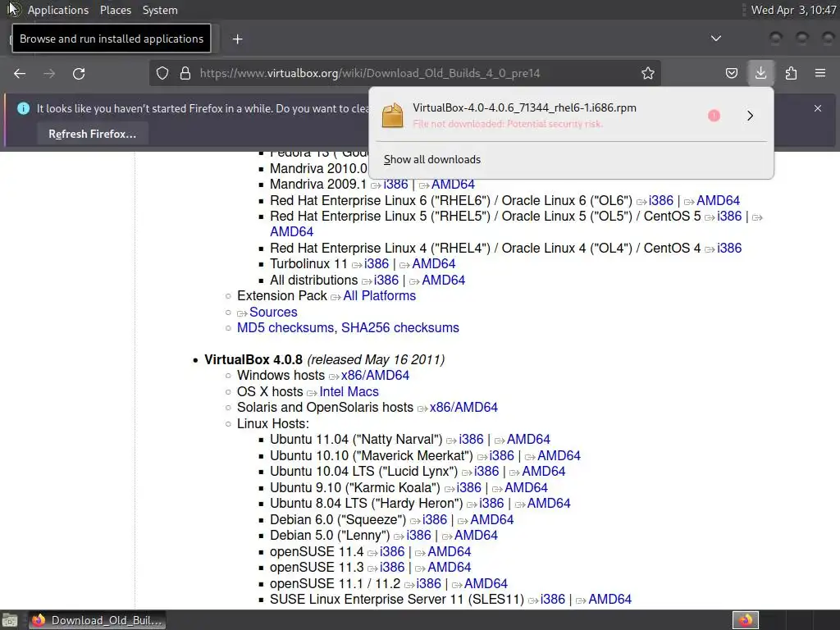Expand blocked download details arrow
The width and height of the screenshot is (840, 630).
[x=750, y=116]
